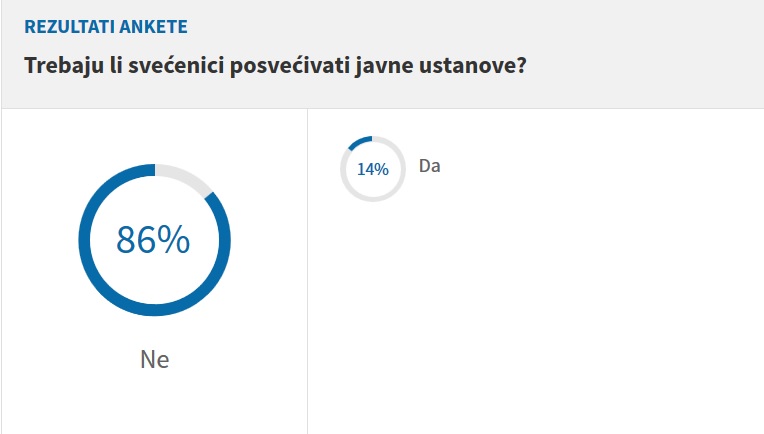Click the 'Ne' label under the large chart

154,360
